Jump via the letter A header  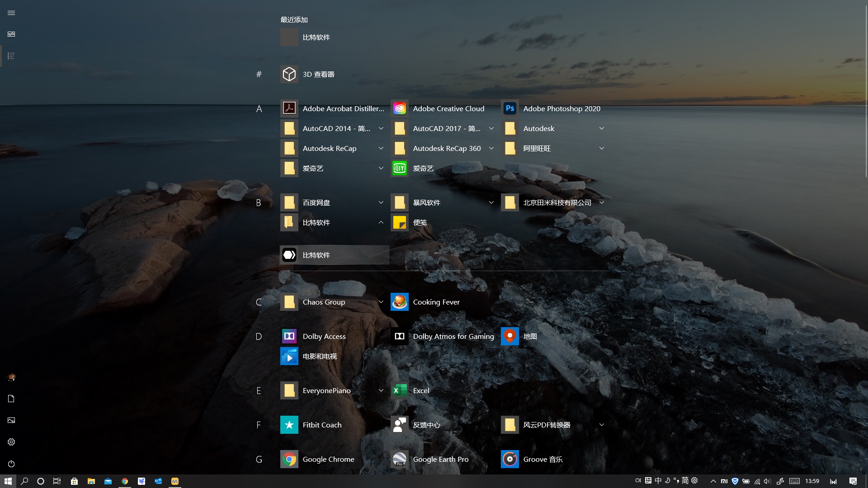pyautogui.click(x=259, y=108)
